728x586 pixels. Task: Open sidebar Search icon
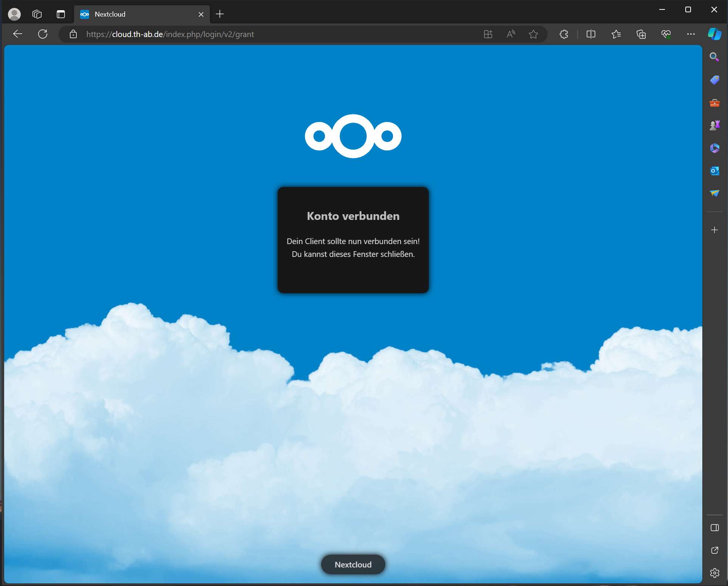[714, 57]
